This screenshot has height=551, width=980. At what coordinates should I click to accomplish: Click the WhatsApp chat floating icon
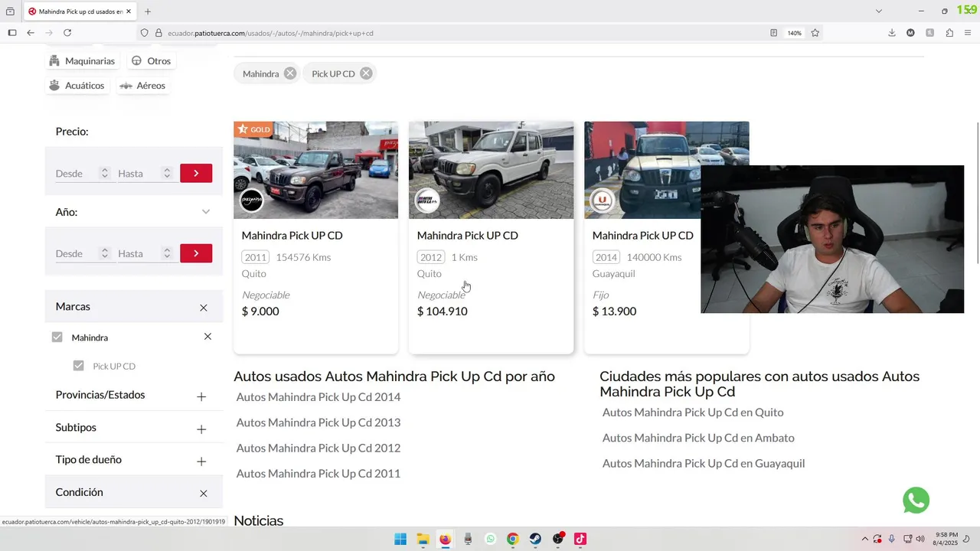pyautogui.click(x=916, y=500)
